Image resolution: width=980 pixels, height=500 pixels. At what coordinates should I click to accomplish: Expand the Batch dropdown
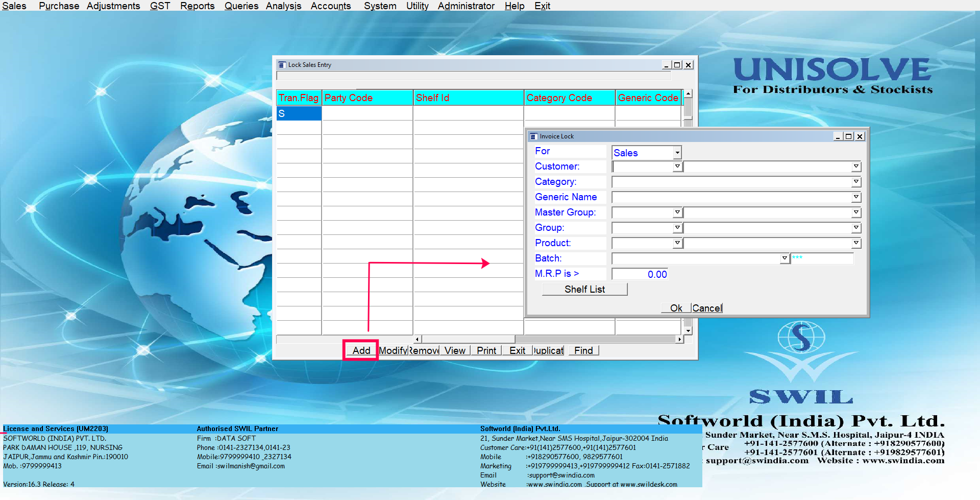coord(785,258)
